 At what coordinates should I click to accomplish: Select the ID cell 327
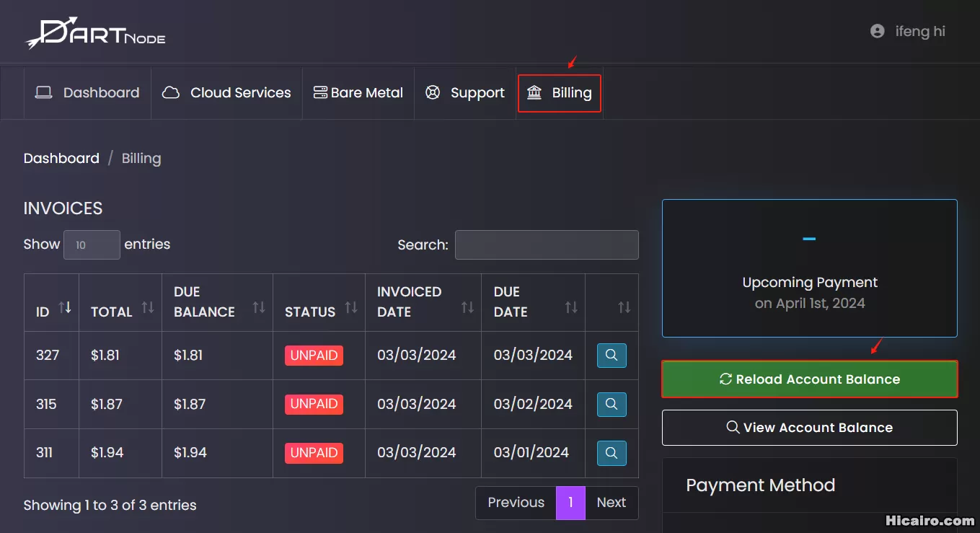point(51,356)
